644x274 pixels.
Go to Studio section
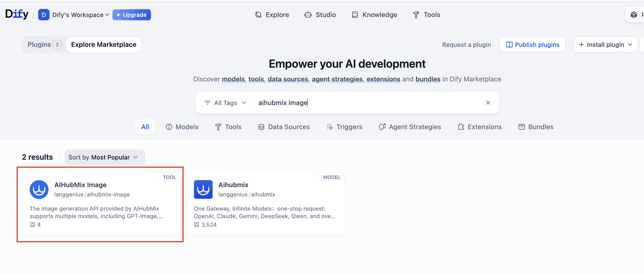(x=320, y=15)
